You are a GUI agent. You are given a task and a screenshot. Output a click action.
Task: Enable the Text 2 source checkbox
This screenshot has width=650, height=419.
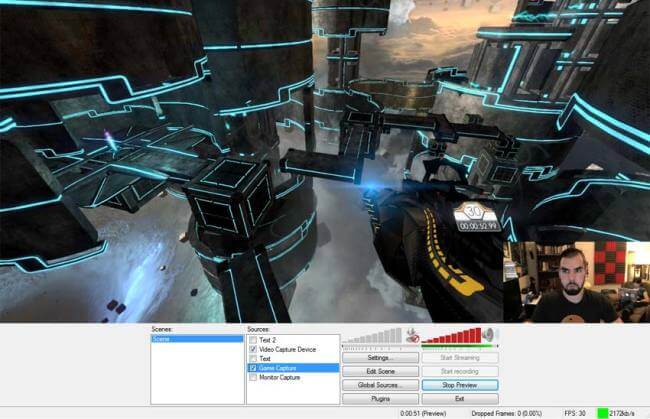pyautogui.click(x=253, y=340)
